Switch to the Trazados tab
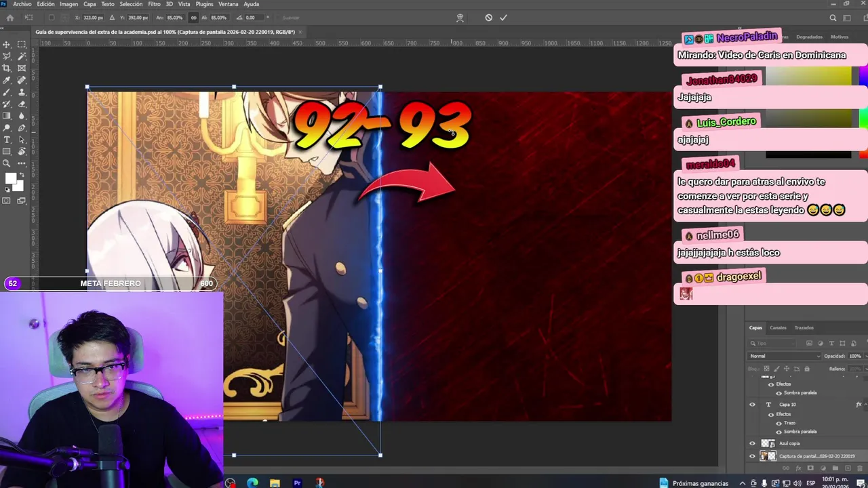Viewport: 868px width, 488px height. [x=804, y=328]
